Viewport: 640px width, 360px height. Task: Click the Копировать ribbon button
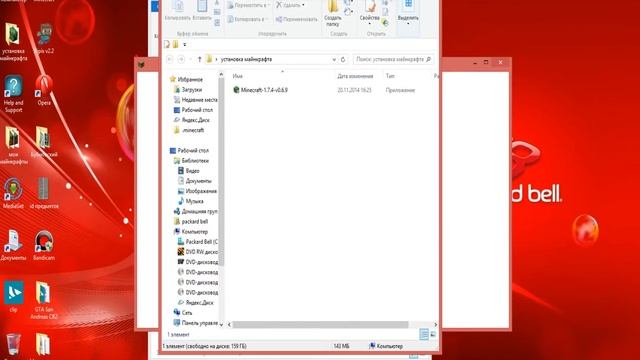click(x=178, y=11)
